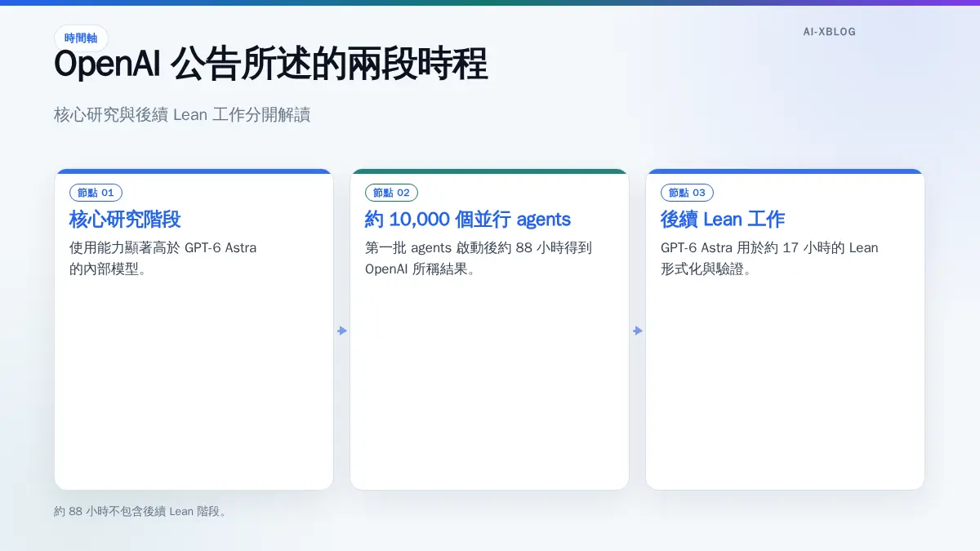Click text 的內部模型。
980x551 pixels.
(x=108, y=269)
